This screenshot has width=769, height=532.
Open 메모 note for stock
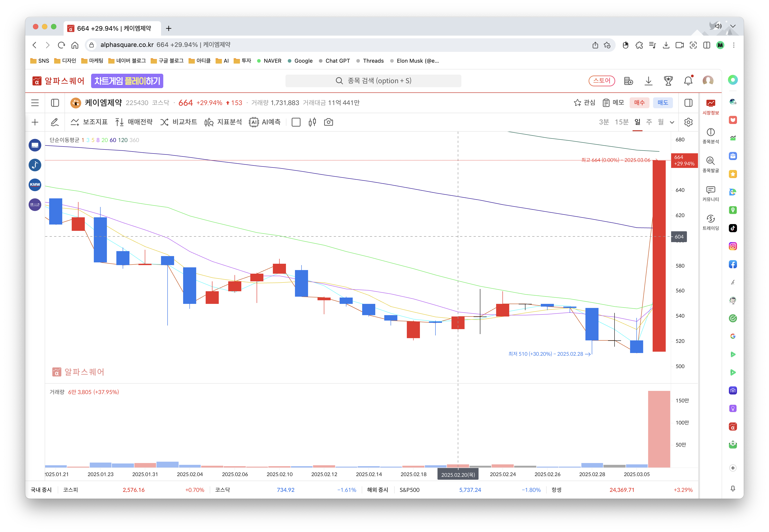point(613,103)
